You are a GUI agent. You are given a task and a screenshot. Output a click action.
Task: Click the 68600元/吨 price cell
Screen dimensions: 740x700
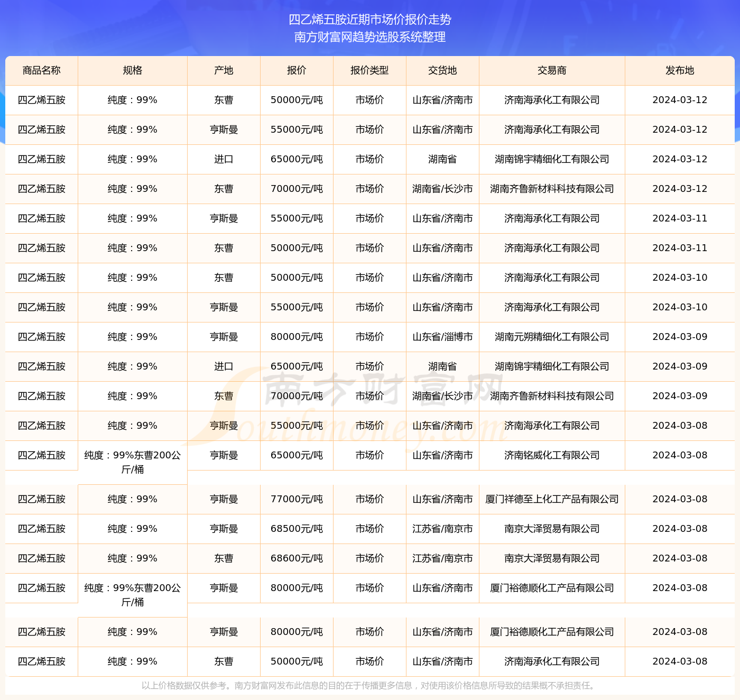[297, 558]
